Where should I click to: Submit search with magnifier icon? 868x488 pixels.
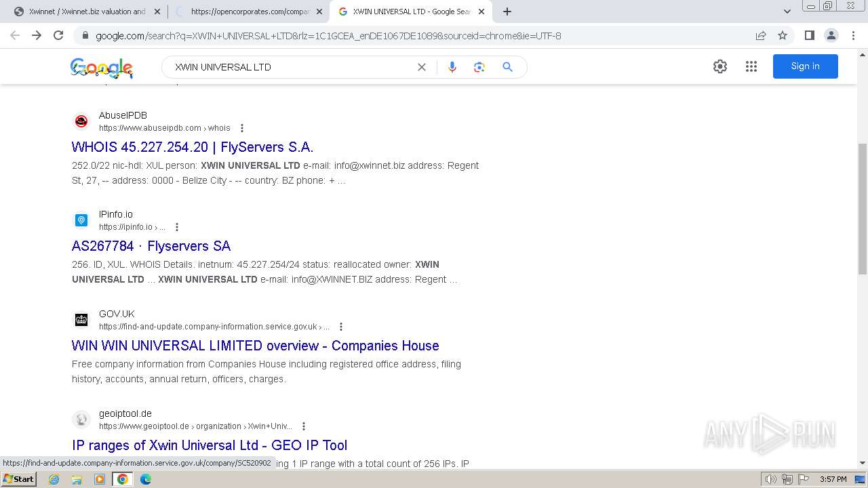507,67
